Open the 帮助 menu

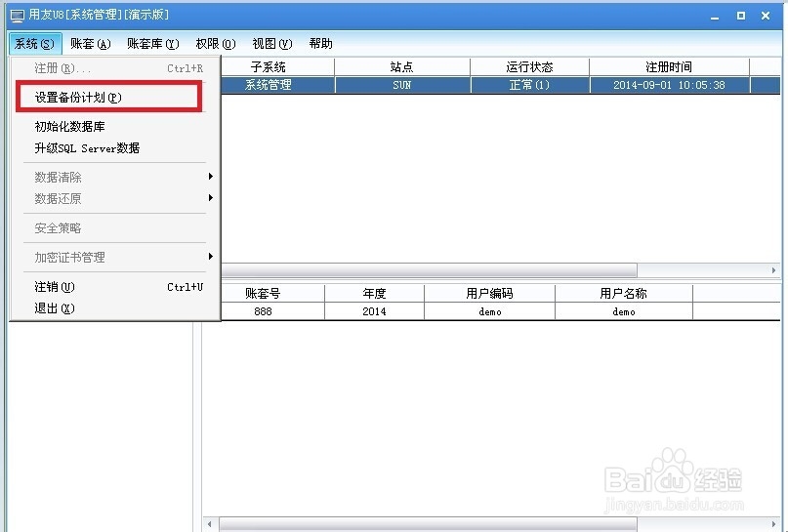tap(320, 44)
